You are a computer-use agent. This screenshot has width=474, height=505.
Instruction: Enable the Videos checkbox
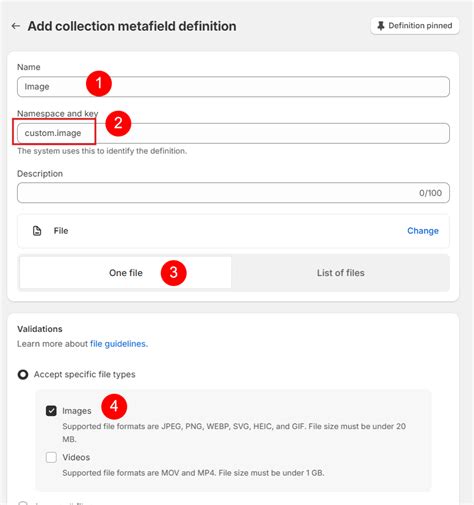(x=51, y=457)
